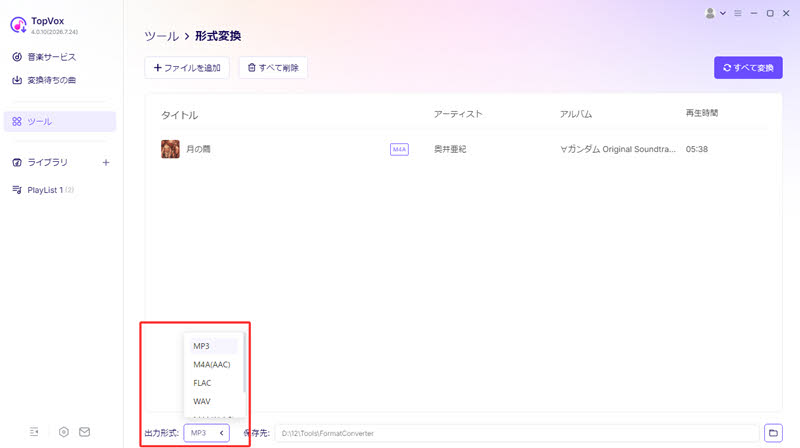The image size is (800, 448).
Task: Open mail feedback icon in sidebar
Action: click(85, 432)
